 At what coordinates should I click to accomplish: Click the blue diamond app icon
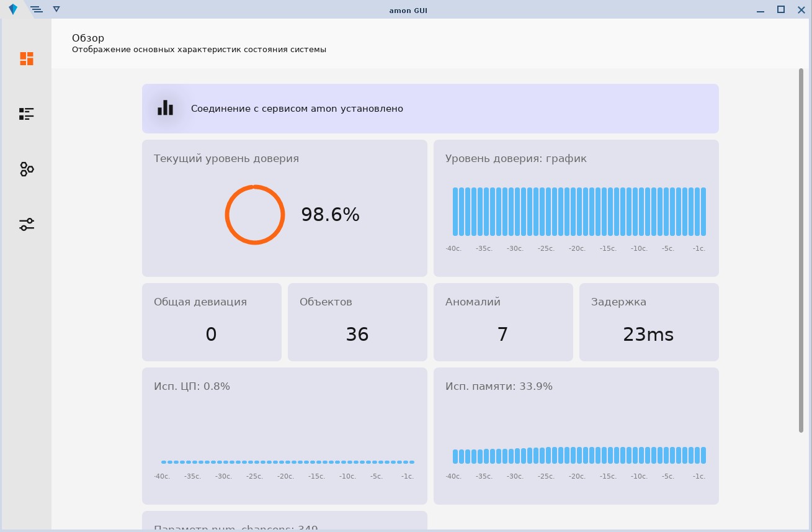point(12,9)
